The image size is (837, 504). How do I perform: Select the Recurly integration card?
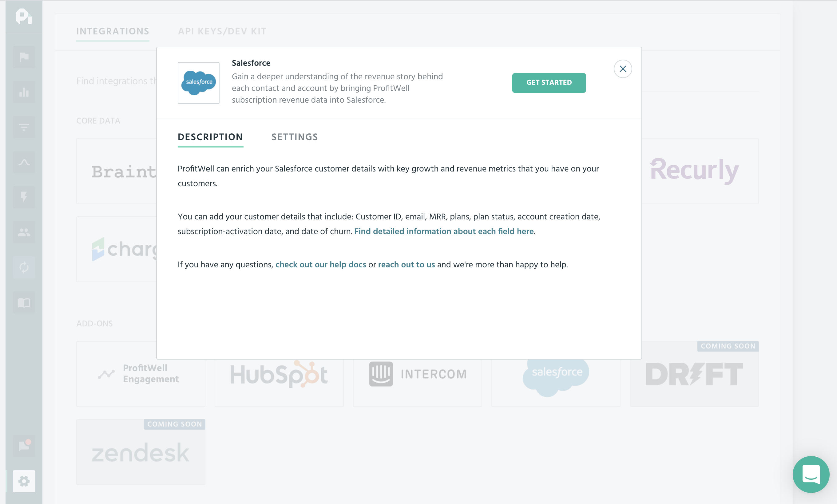(x=700, y=171)
